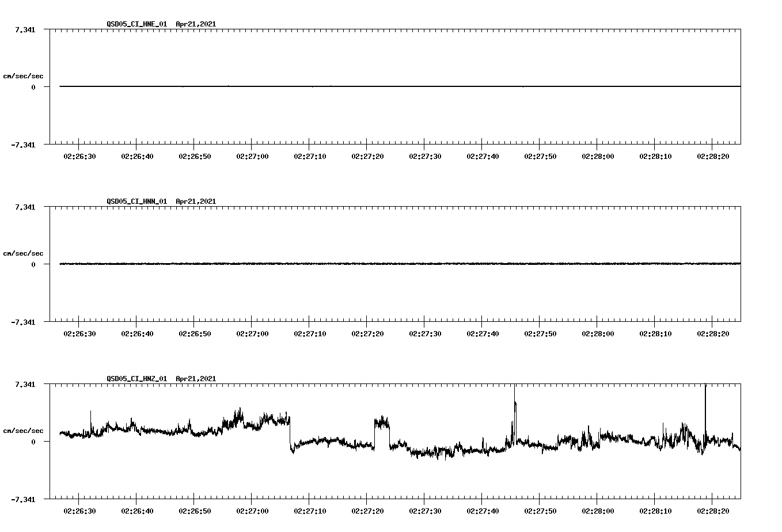
Task: Select the 02:26:30 time tick on top axis
Action: (81, 155)
